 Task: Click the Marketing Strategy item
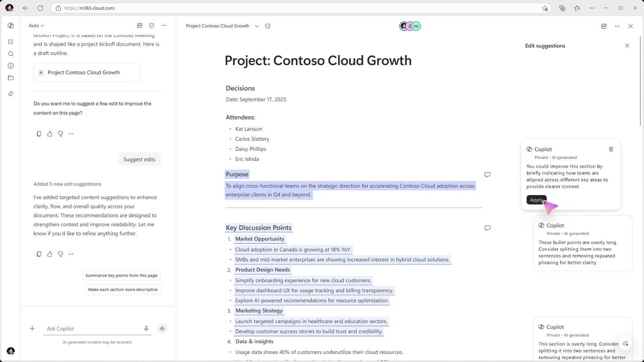point(259,311)
